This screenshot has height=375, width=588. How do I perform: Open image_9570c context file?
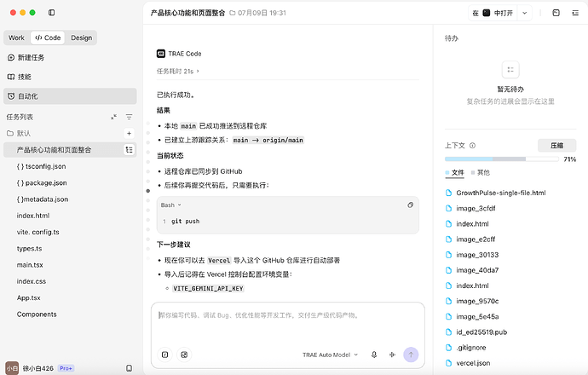472,301
